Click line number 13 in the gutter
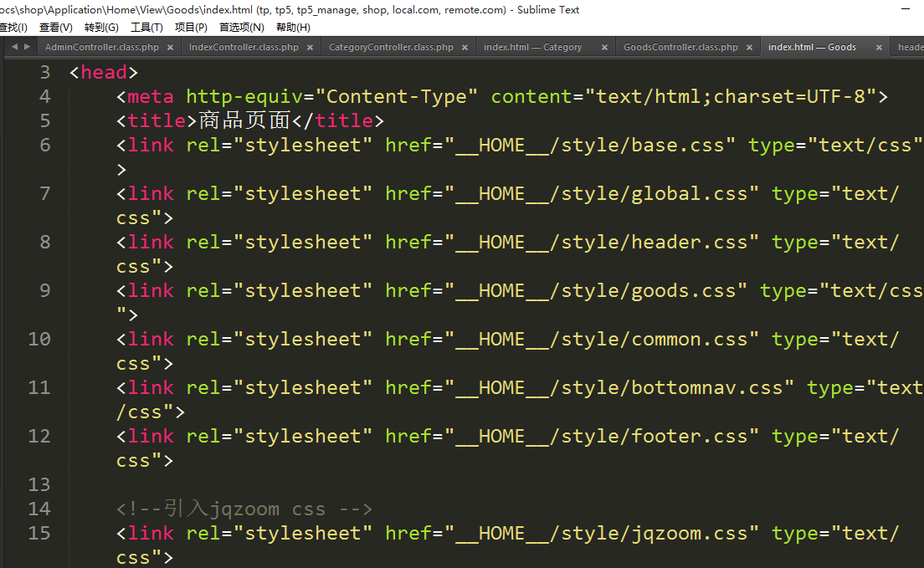Viewport: 924px width, 568px height. click(39, 484)
